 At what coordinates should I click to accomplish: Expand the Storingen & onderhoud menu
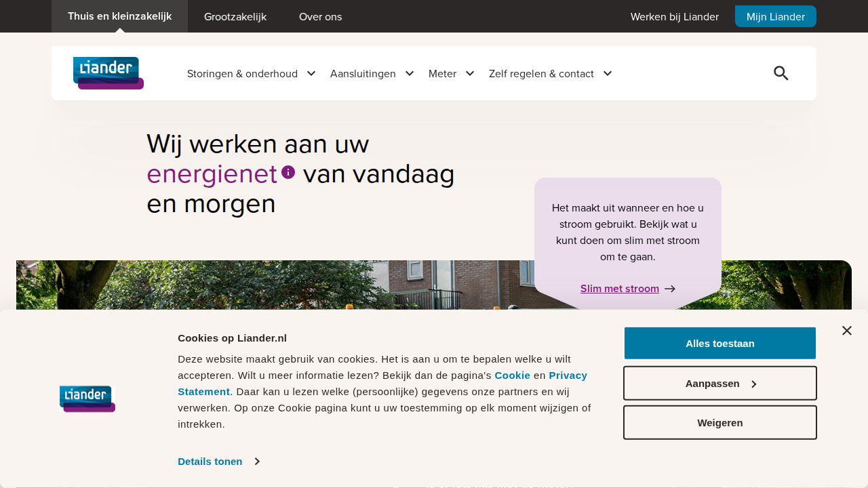point(242,73)
